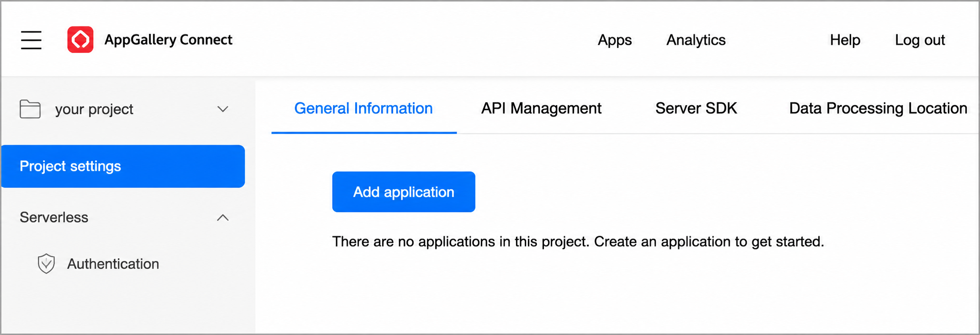Click the Serverless section label
Viewport: 980px width, 335px height.
[x=54, y=218]
